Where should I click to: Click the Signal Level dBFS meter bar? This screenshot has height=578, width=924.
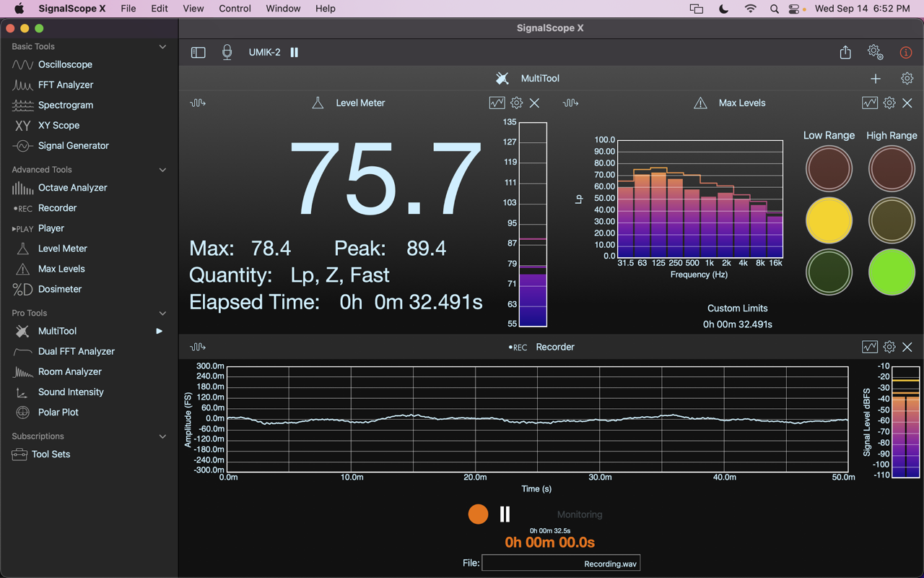point(905,422)
